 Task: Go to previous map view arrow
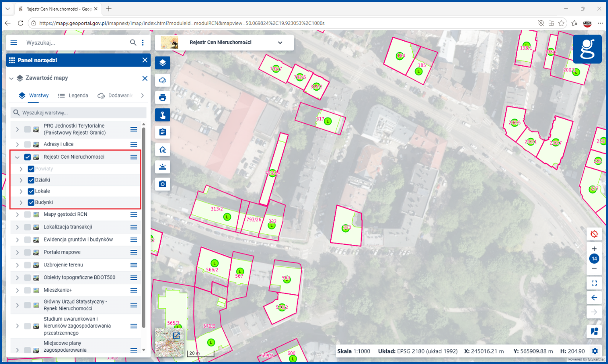[x=594, y=298]
